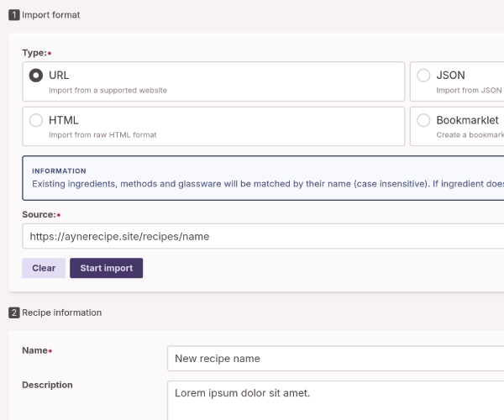
Task: Click the "Type:" field label
Action: click(34, 53)
